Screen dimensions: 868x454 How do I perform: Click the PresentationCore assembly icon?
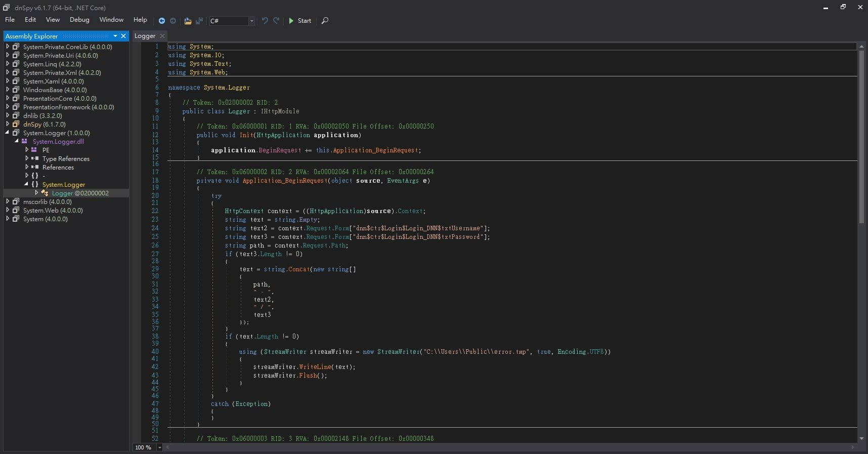point(16,98)
